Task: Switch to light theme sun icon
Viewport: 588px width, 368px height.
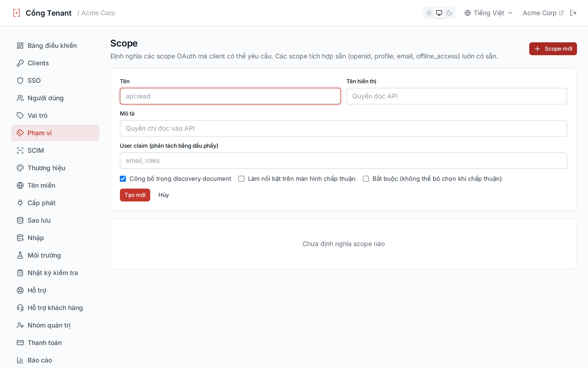Action: point(429,13)
